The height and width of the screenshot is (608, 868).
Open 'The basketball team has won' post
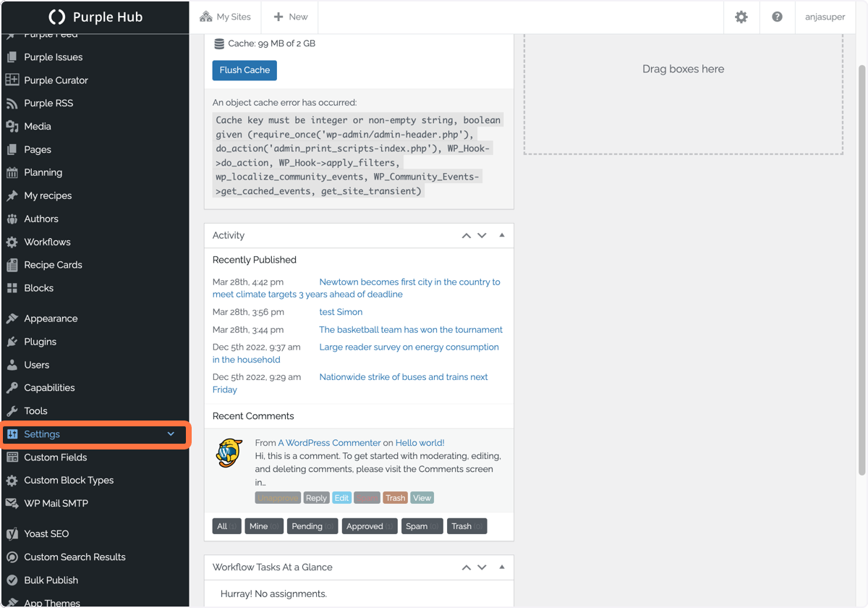[411, 329]
